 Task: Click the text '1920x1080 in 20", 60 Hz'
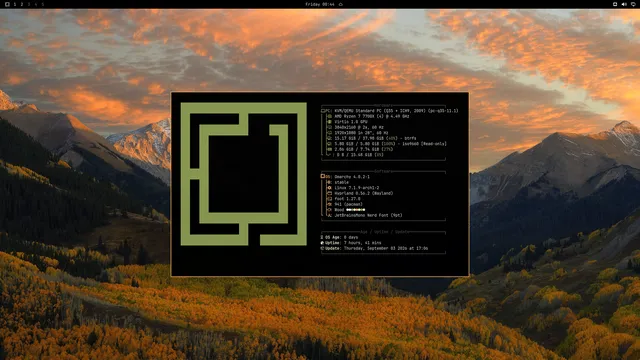pyautogui.click(x=361, y=133)
